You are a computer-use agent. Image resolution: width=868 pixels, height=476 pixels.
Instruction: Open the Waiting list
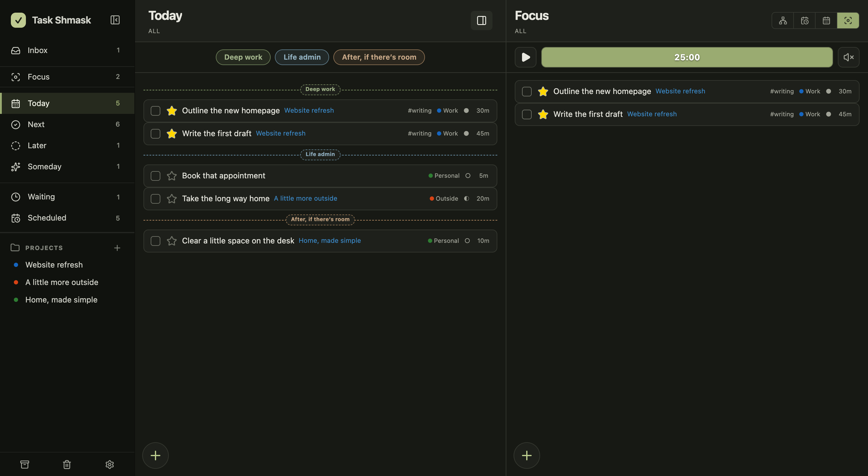(68, 197)
